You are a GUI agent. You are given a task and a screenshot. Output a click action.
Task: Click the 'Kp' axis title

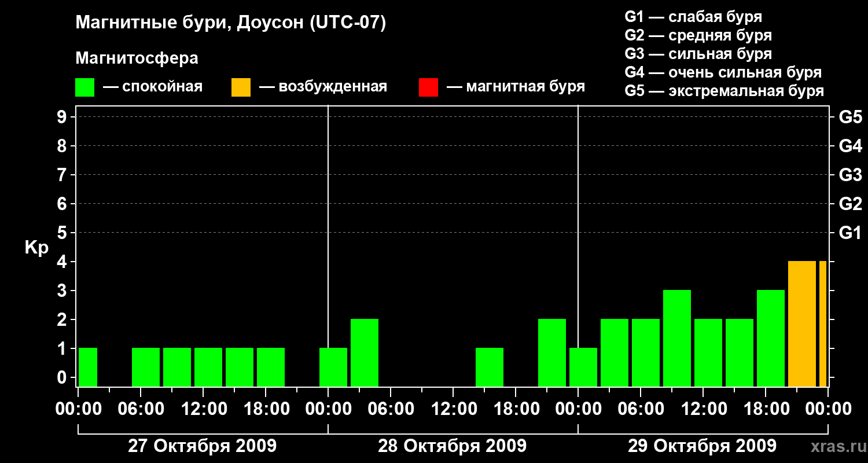tap(36, 248)
